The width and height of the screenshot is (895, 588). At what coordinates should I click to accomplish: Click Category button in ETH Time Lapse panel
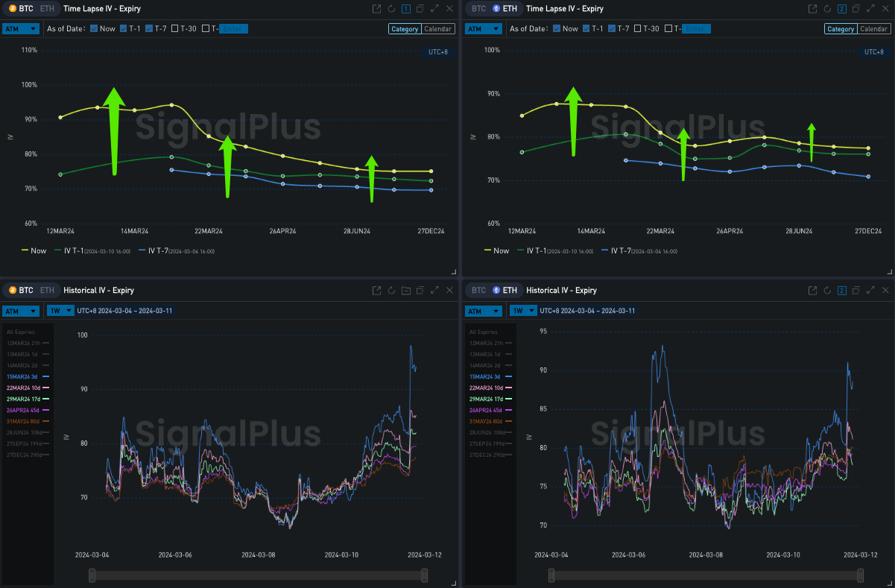841,29
